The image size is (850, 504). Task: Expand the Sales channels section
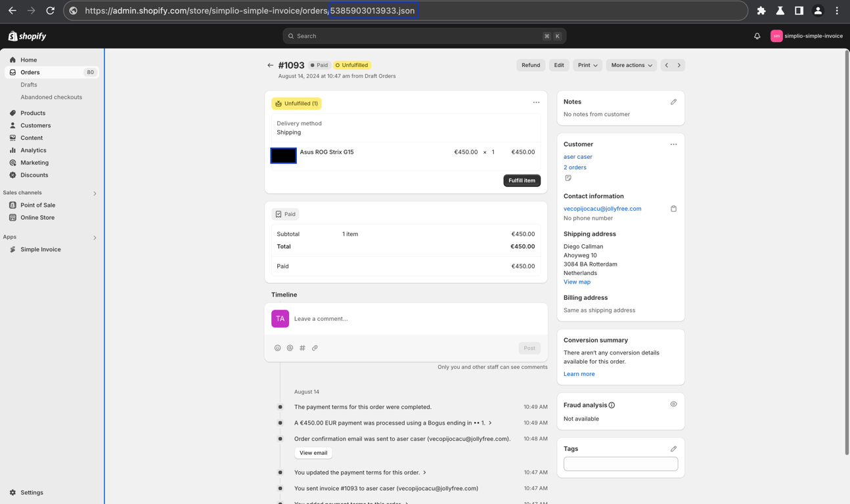click(95, 194)
